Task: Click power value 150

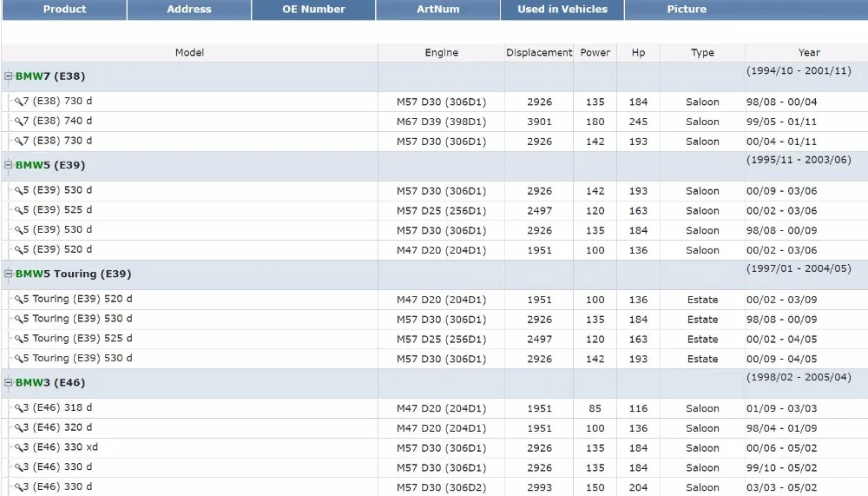Action: point(595,487)
